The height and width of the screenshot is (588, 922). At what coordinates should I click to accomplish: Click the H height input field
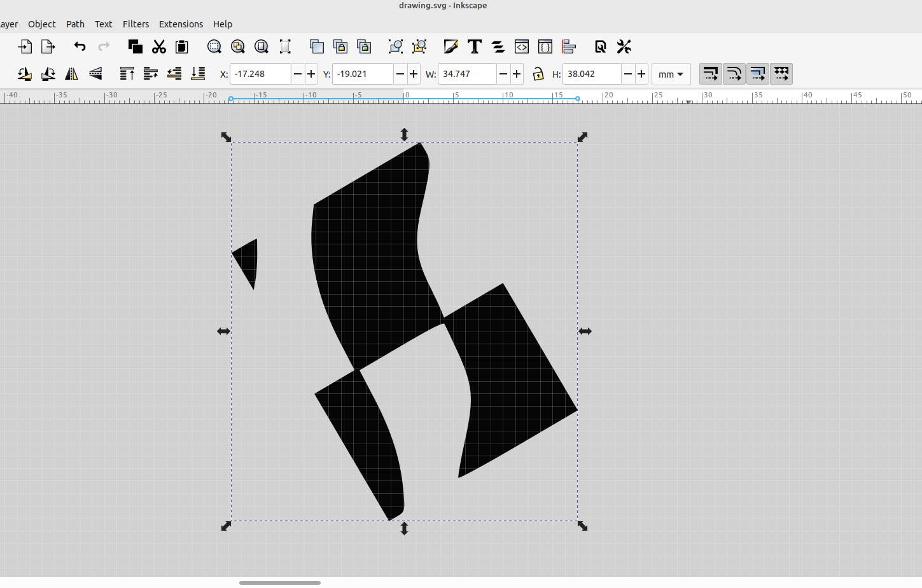(592, 74)
